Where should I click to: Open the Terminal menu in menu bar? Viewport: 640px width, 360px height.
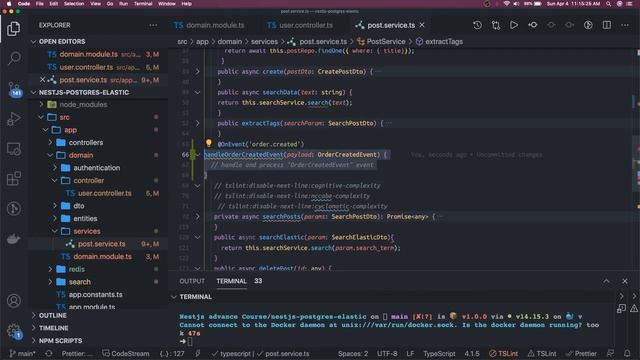pos(143,4)
